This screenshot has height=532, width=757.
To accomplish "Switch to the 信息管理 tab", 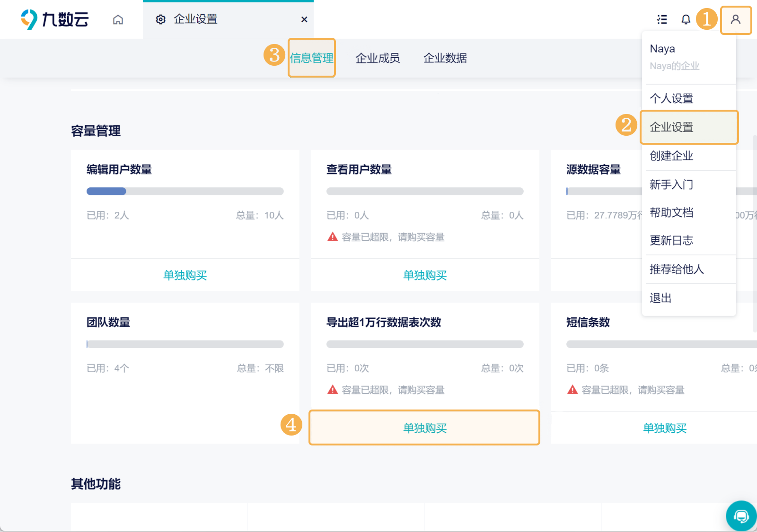I will [311, 58].
